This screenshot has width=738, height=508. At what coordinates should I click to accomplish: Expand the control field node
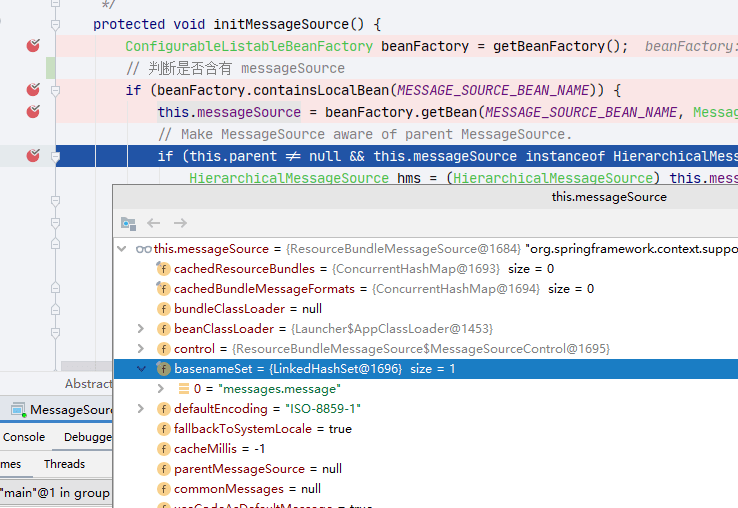tap(140, 348)
